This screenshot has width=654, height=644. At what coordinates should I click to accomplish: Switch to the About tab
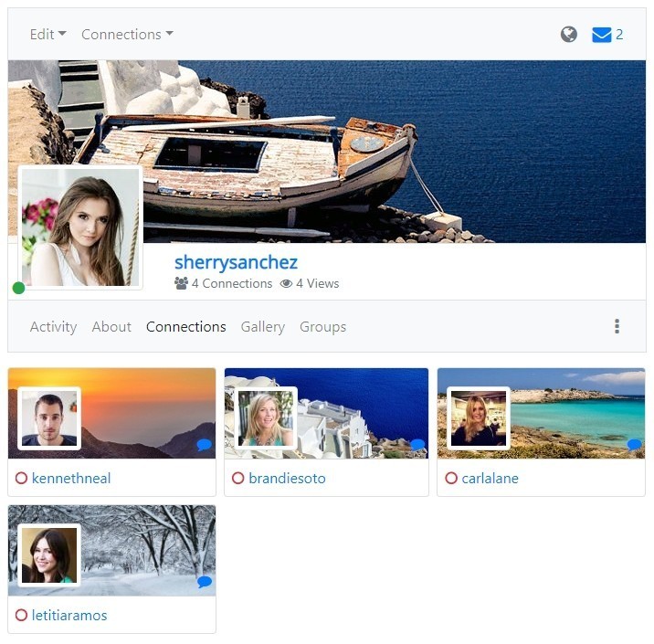pyautogui.click(x=111, y=327)
